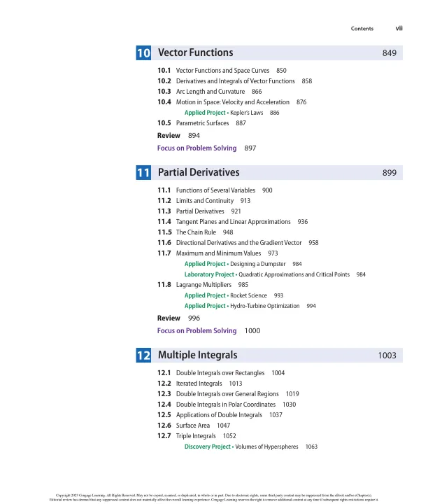Open Focus on Problem Solving page 897
The image size is (428, 504).
pyautogui.click(x=197, y=148)
